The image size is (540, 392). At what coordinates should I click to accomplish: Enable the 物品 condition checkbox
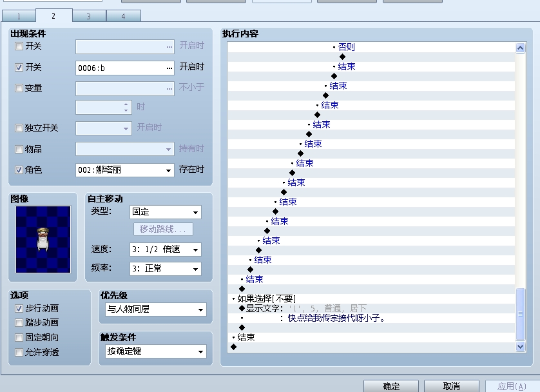[x=19, y=149]
